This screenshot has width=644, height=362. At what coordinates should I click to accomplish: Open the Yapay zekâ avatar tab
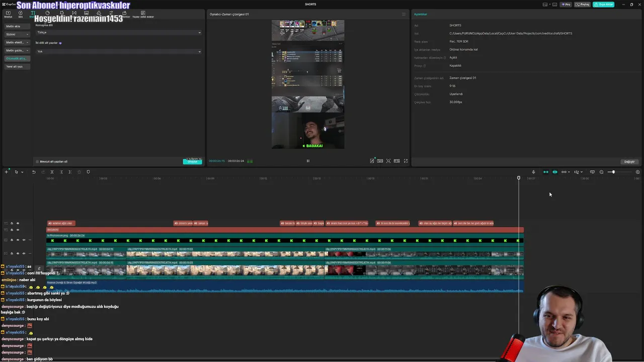coord(143,14)
